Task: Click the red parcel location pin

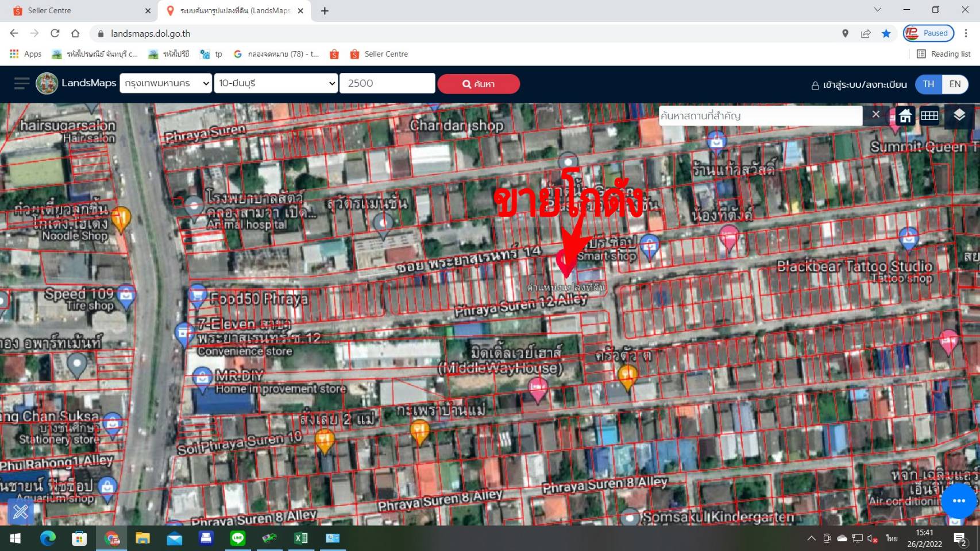Action: coord(566,264)
